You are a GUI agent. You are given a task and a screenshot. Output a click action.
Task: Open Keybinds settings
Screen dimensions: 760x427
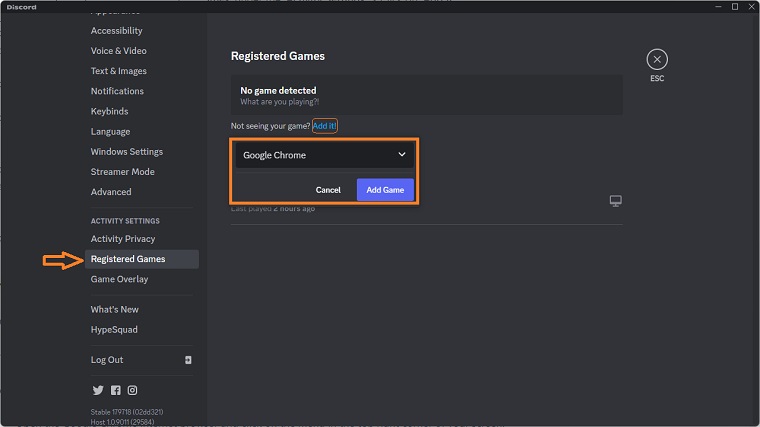click(109, 111)
